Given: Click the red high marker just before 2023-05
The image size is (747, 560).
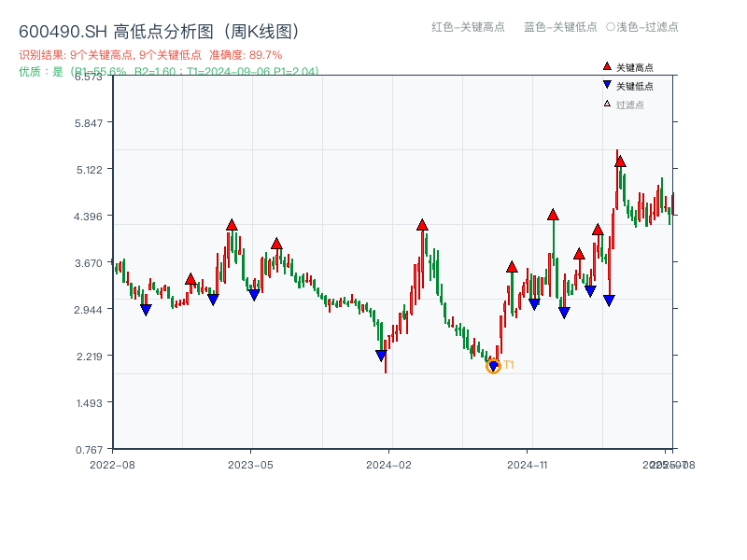Looking at the screenshot, I should coord(232,225).
